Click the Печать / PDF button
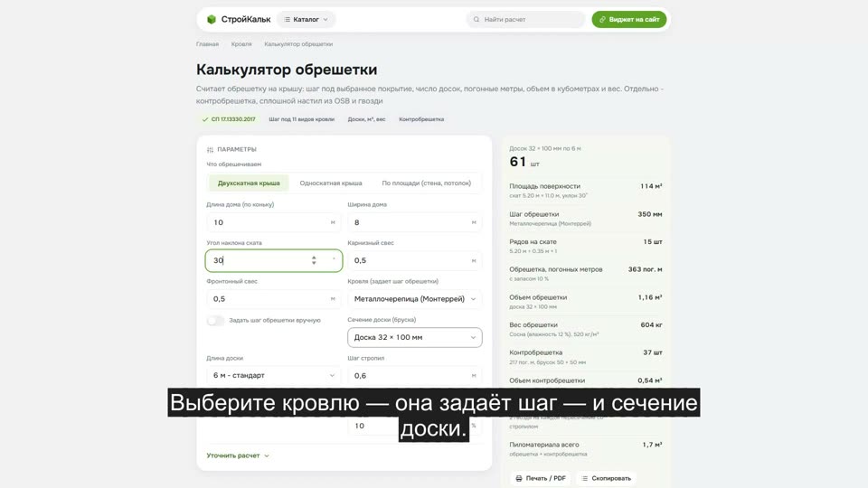Viewport: 868px width, 488px height. click(541, 479)
